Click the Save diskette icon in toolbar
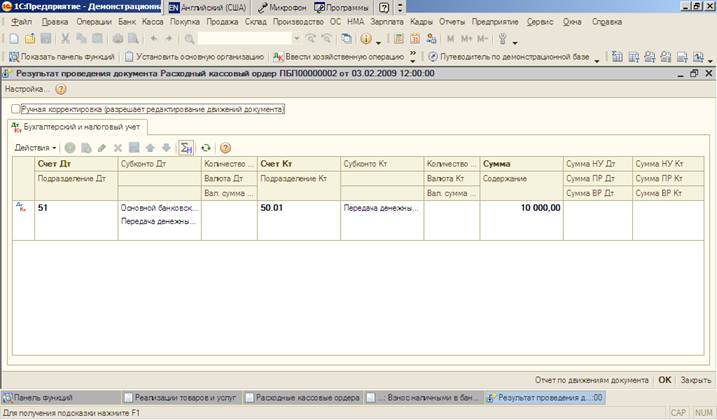717x420 pixels. click(46, 39)
